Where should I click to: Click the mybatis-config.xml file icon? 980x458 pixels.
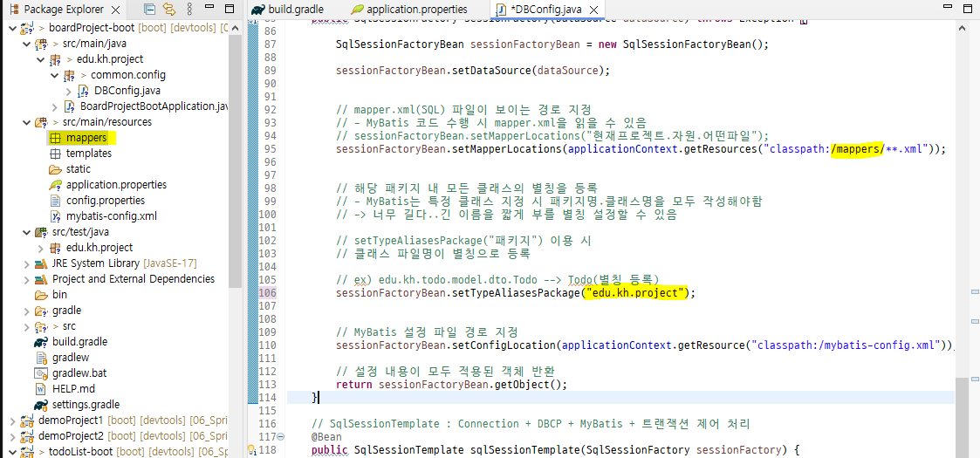coord(55,216)
